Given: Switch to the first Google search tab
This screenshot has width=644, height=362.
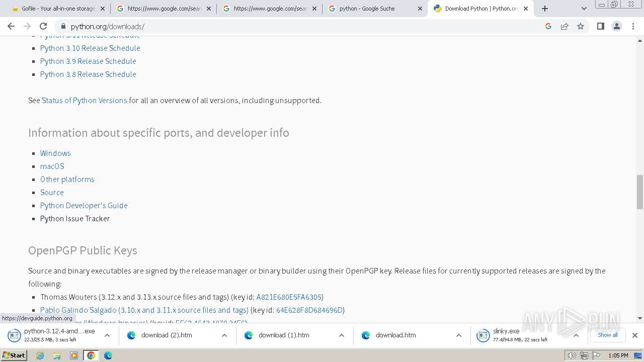Looking at the screenshot, I should coord(164,9).
